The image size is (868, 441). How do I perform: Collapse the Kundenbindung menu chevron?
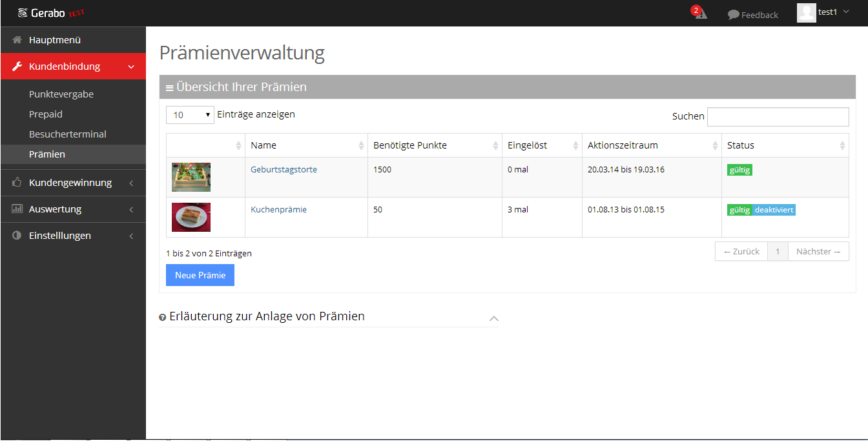pos(131,67)
